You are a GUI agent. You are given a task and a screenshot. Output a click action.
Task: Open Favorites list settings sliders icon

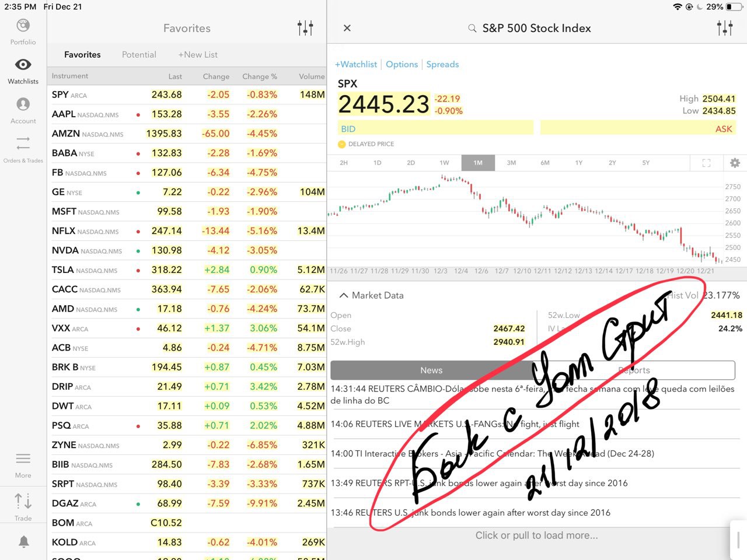tap(305, 28)
